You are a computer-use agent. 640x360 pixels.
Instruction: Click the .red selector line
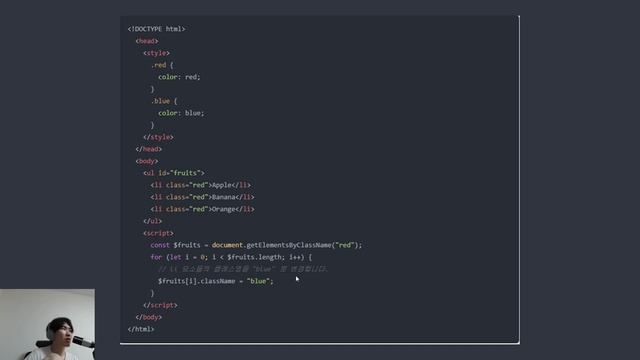coord(162,65)
